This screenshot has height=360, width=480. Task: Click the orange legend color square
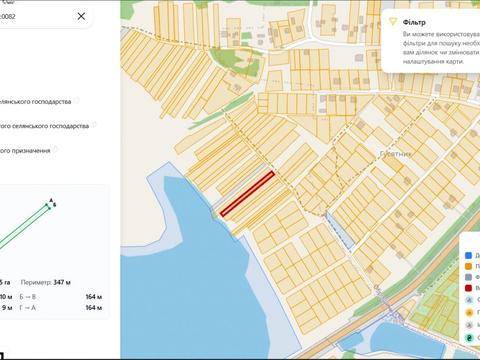click(469, 266)
